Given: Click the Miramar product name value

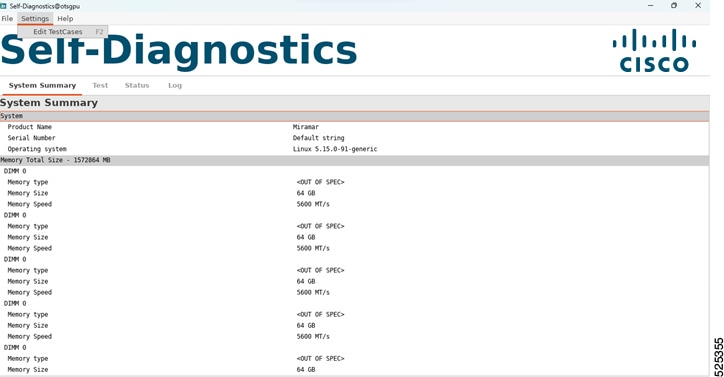Looking at the screenshot, I should (x=306, y=127).
